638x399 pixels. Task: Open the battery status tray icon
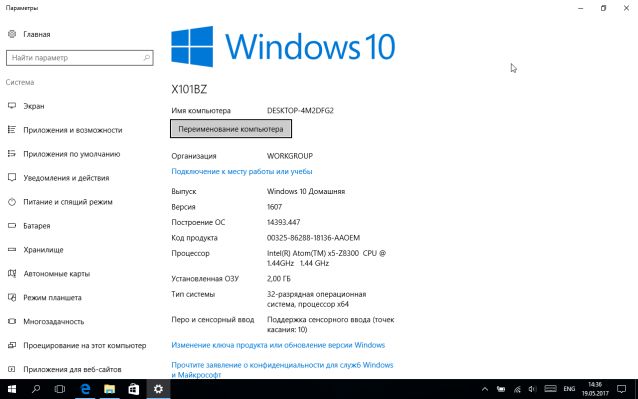(501, 389)
